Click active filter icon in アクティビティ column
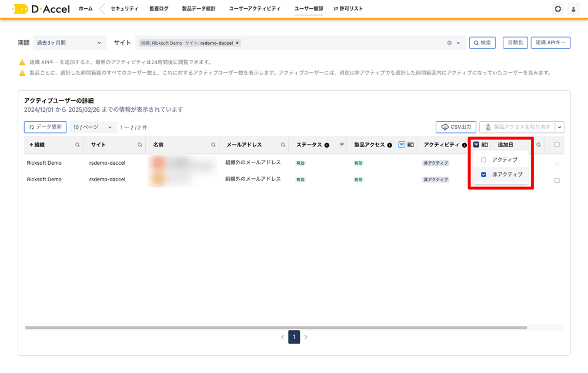 tap(476, 145)
